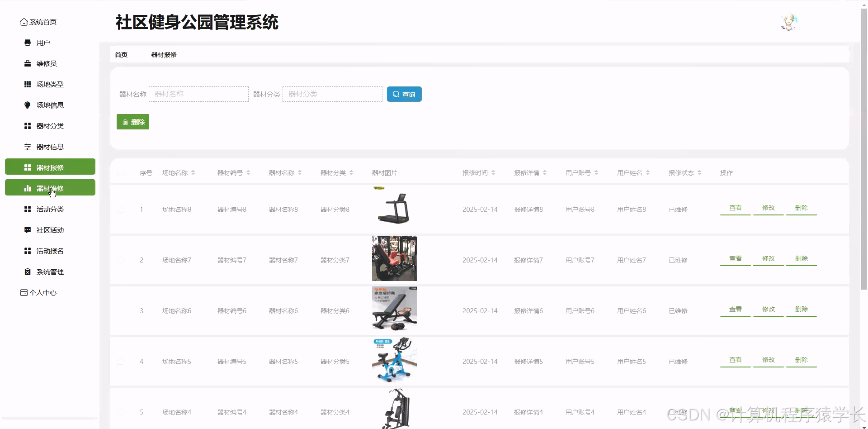Navigate to 首页 via the breadcrumb
Image resolution: width=868 pixels, height=429 pixels.
click(x=121, y=54)
